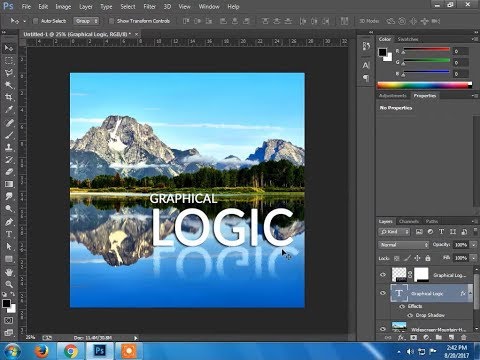This screenshot has height=360, width=480.
Task: Select the Eraser tool
Action: point(9,172)
